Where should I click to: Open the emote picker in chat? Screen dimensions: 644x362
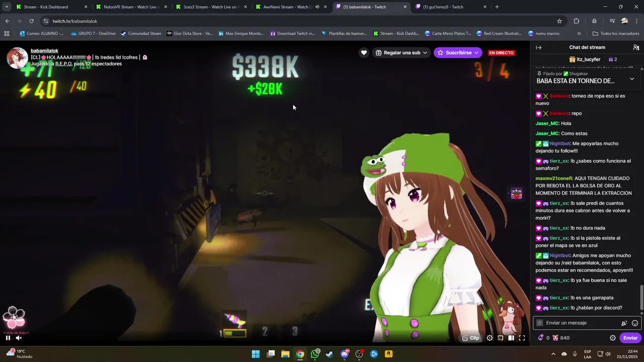pos(635,323)
